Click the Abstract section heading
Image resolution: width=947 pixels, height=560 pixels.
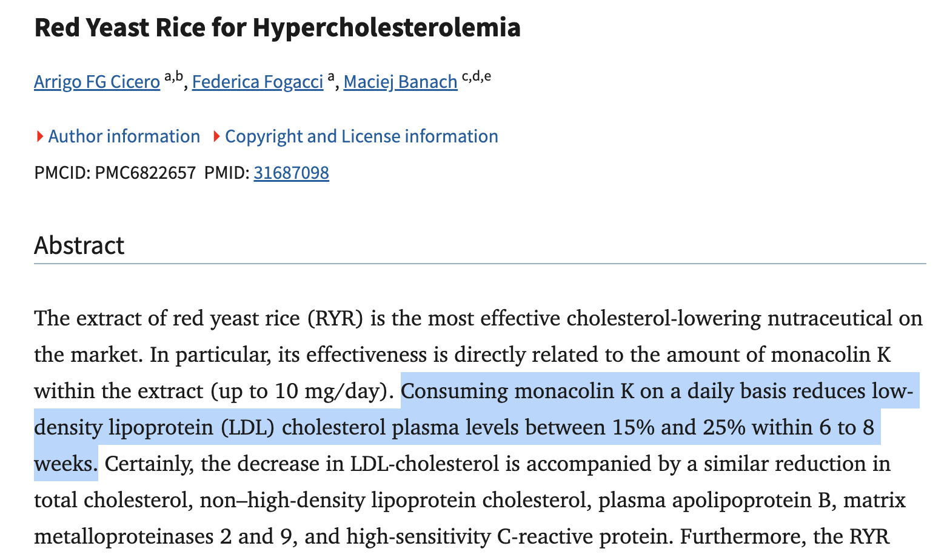click(79, 245)
